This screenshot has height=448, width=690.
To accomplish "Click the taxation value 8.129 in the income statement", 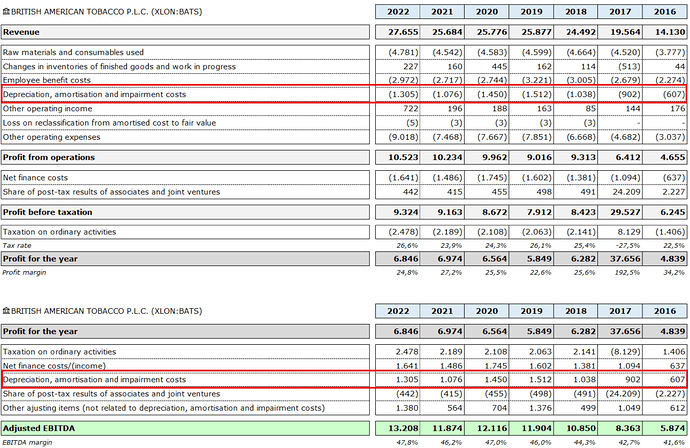I will coord(628,232).
